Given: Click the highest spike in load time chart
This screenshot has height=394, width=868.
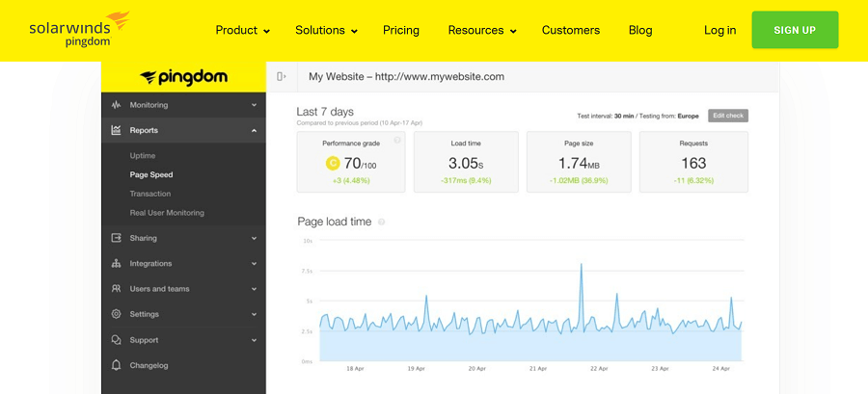Looking at the screenshot, I should click(x=582, y=265).
